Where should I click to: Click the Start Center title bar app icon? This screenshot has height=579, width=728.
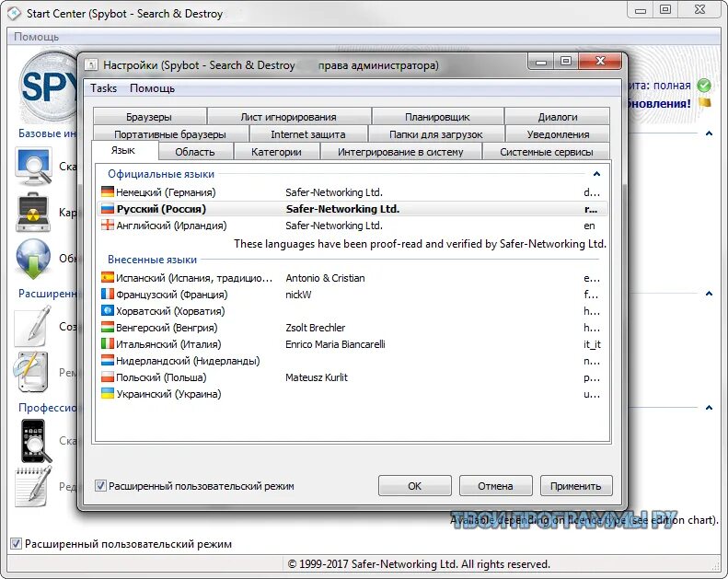coord(14,13)
